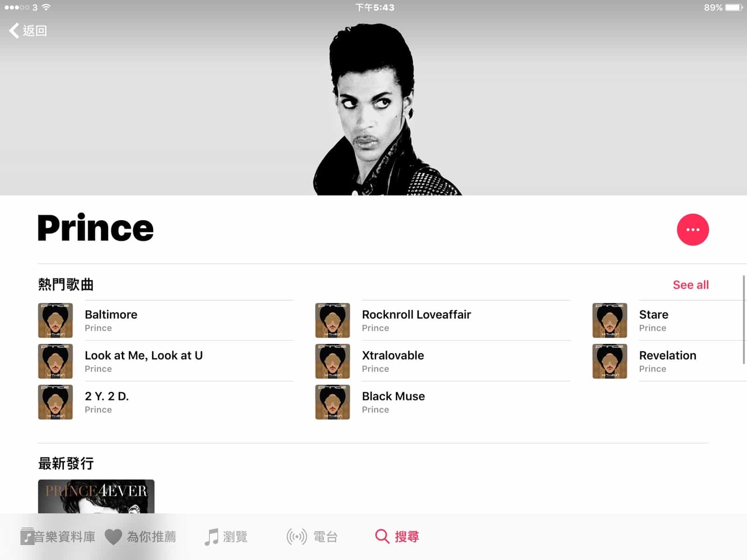Tap the battery indicator in status bar

[733, 7]
